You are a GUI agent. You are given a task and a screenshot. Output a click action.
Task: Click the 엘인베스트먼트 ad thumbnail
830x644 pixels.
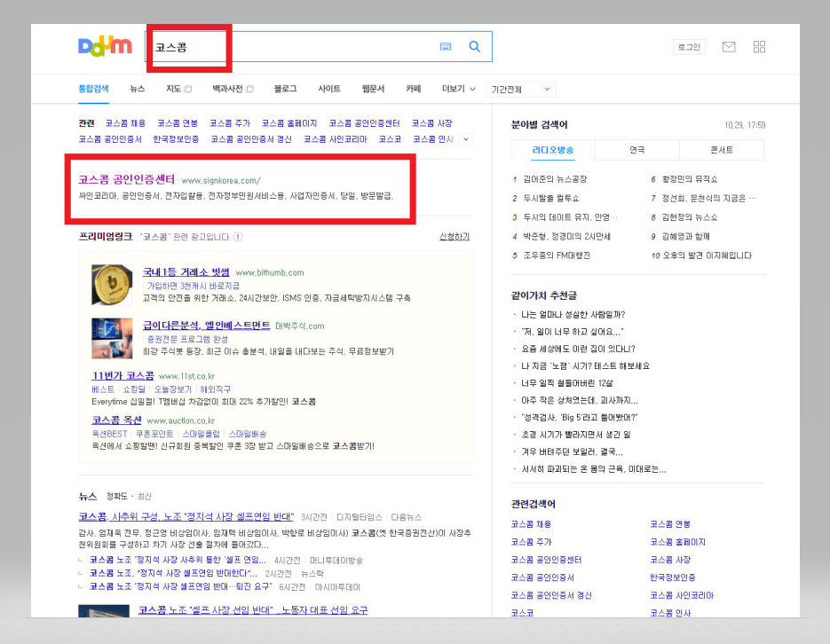112,338
